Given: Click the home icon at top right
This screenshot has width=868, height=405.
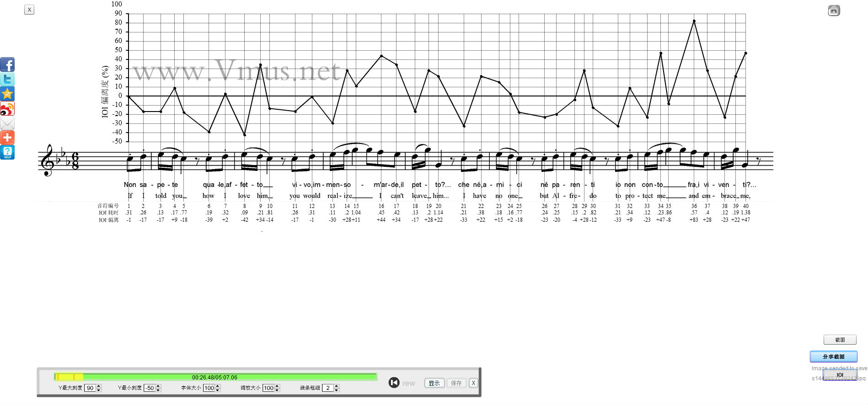Looking at the screenshot, I should coord(834,11).
